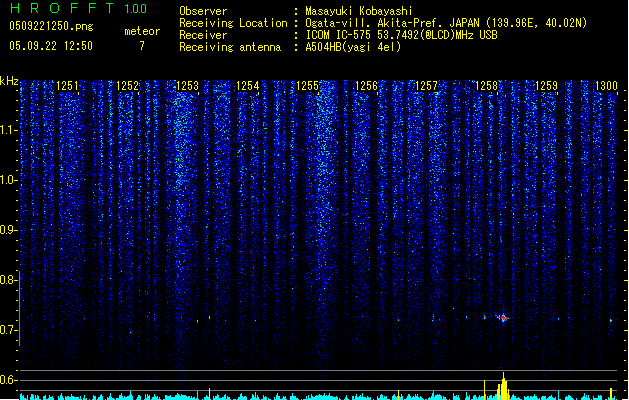
Task: Click the 1259 time marker
Action: 546,86
